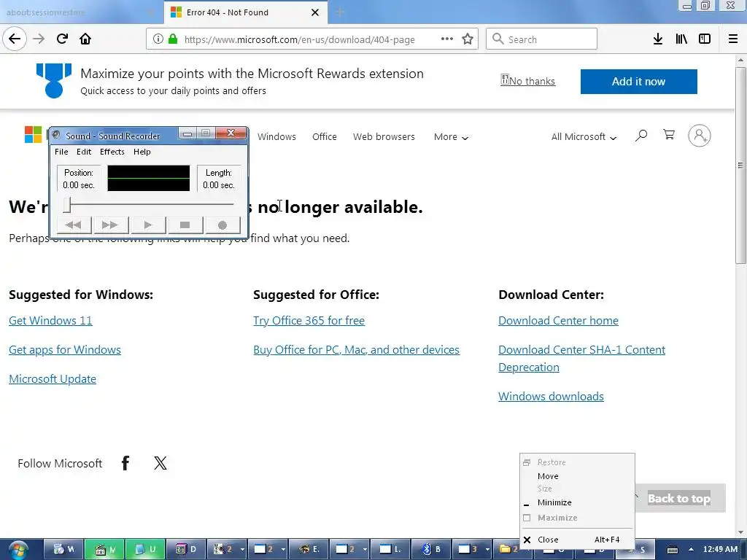This screenshot has width=747, height=560.
Task: Open the Windows nav link
Action: [x=276, y=136]
